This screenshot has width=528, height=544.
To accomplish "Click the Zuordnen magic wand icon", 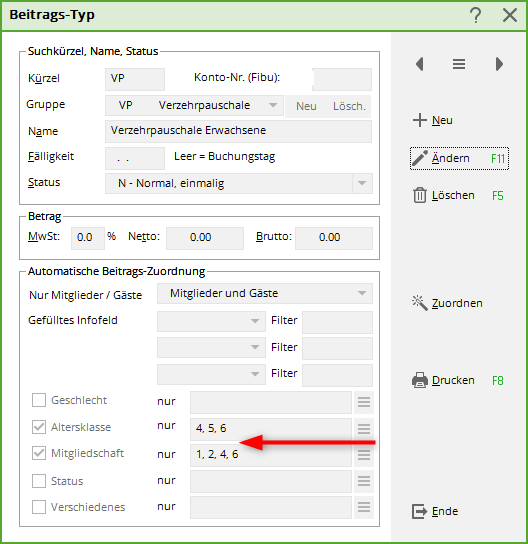I will (x=420, y=303).
